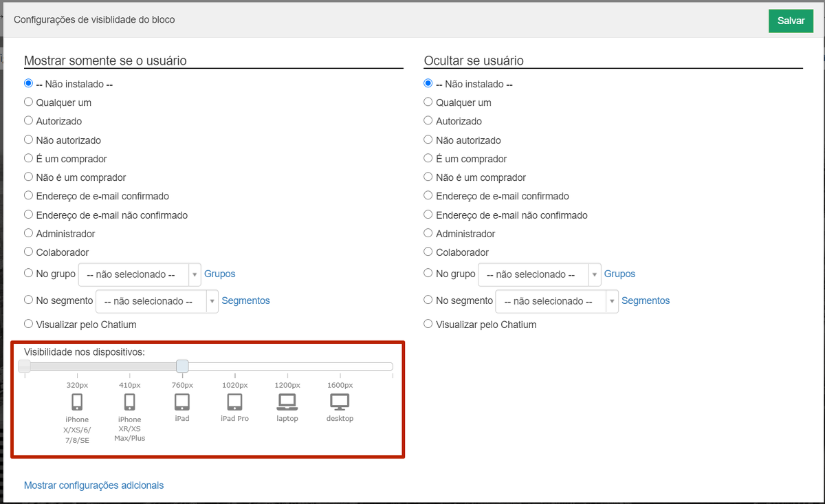Select 'Autorizado' under Mostrar somente

tap(29, 121)
